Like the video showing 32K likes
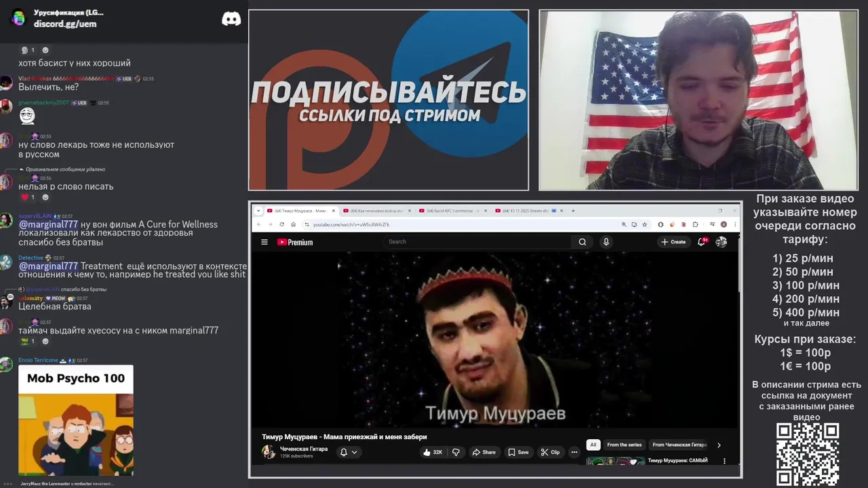The image size is (868, 488). 433,452
